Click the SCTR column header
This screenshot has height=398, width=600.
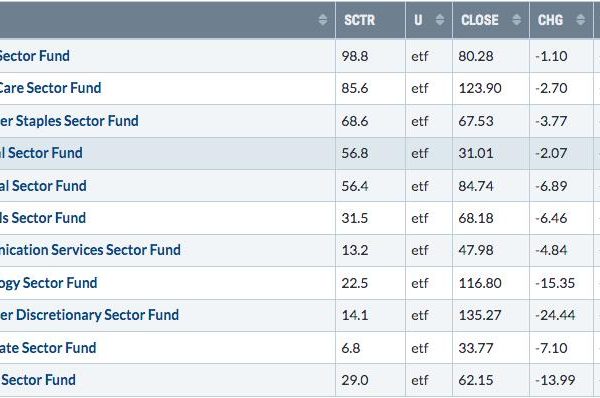click(359, 20)
